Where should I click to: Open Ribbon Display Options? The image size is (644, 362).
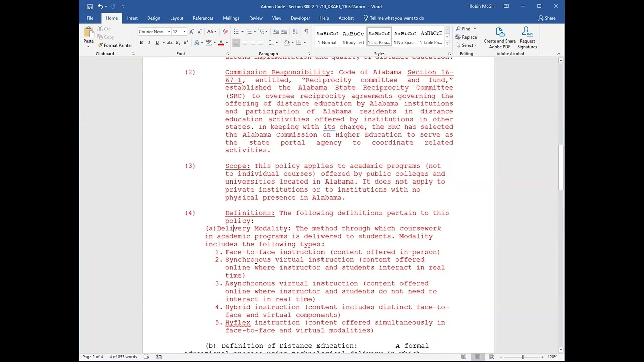coord(506,6)
